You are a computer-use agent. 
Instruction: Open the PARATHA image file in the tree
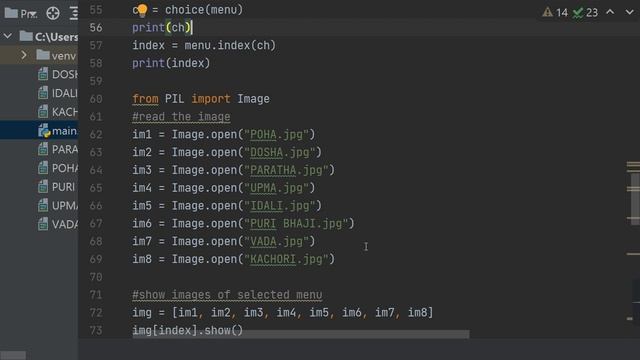[x=64, y=149]
